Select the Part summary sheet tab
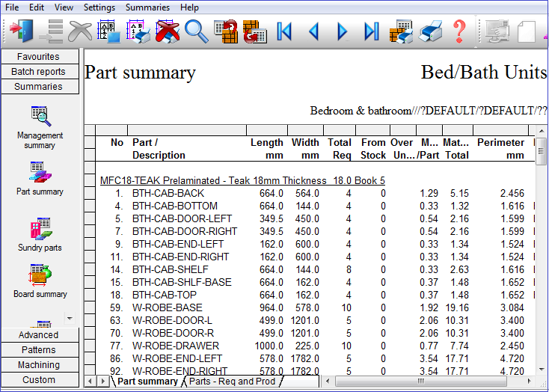This screenshot has height=392, width=549. pos(147,381)
